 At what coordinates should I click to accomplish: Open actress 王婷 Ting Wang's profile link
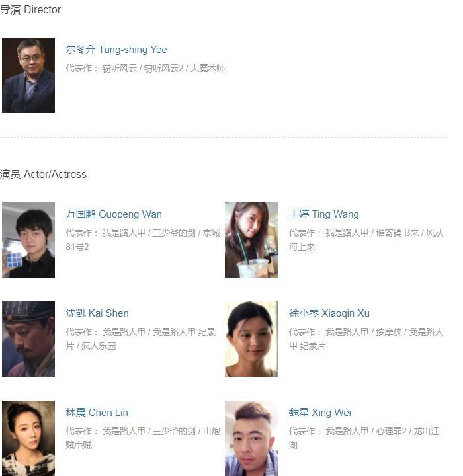pyautogui.click(x=324, y=214)
